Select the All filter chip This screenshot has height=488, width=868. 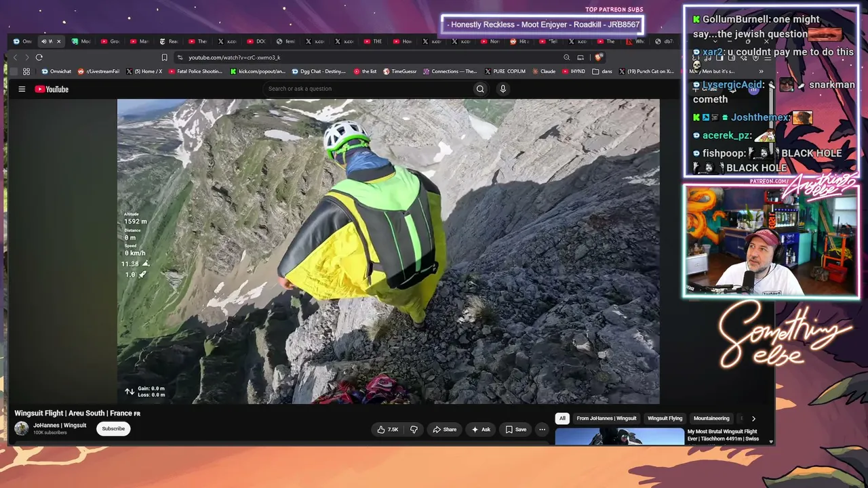(562, 418)
